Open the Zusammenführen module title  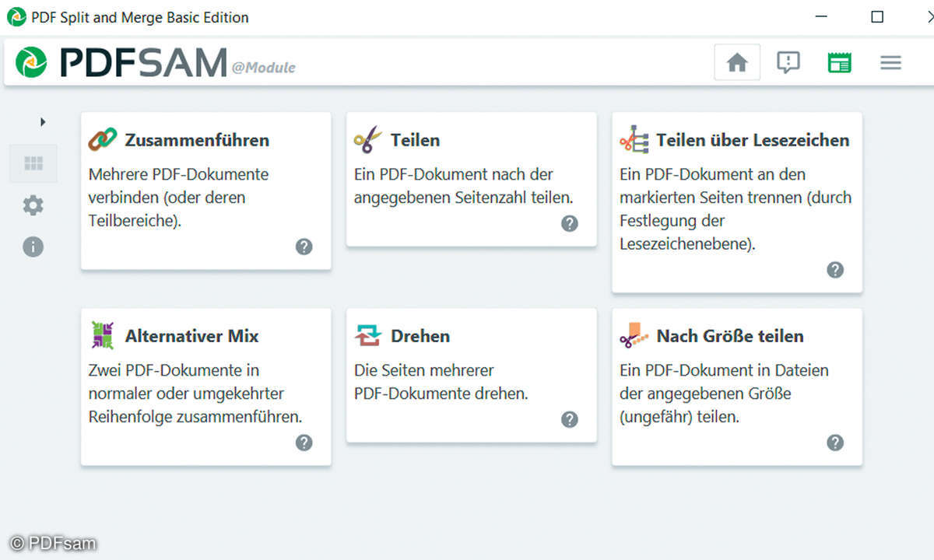[x=197, y=141]
